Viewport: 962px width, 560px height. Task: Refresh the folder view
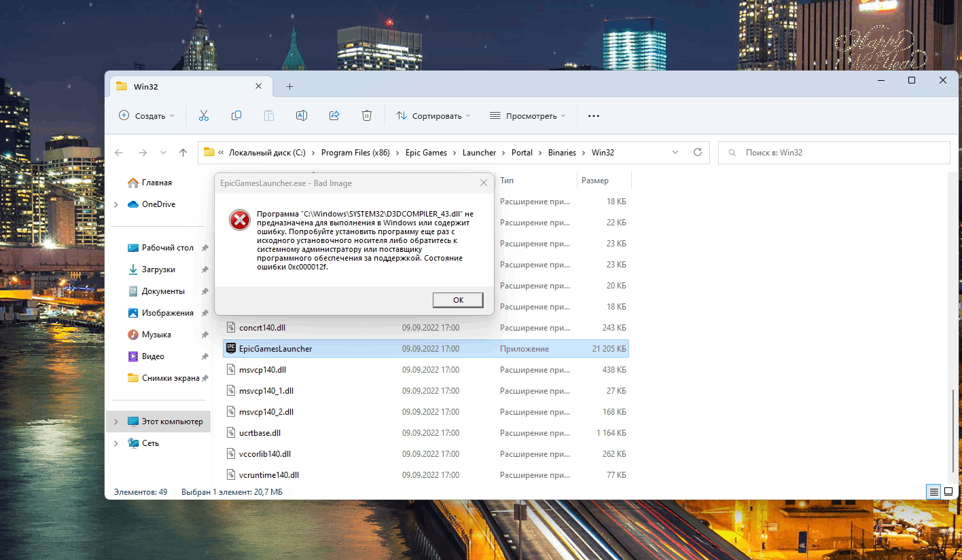click(697, 153)
